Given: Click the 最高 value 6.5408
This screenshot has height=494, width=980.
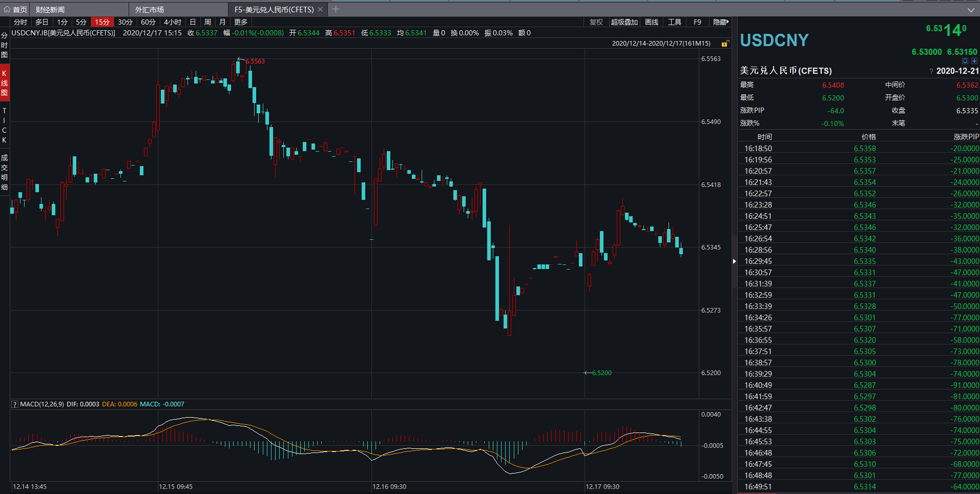Looking at the screenshot, I should pos(833,85).
